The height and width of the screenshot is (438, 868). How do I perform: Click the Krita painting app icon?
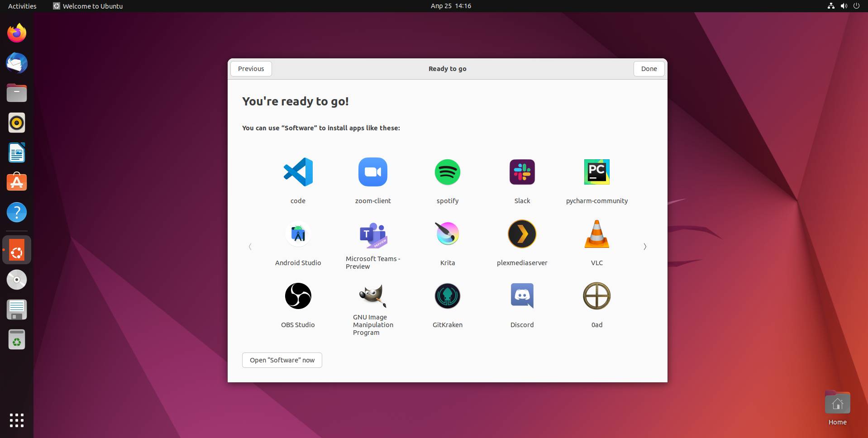click(447, 234)
